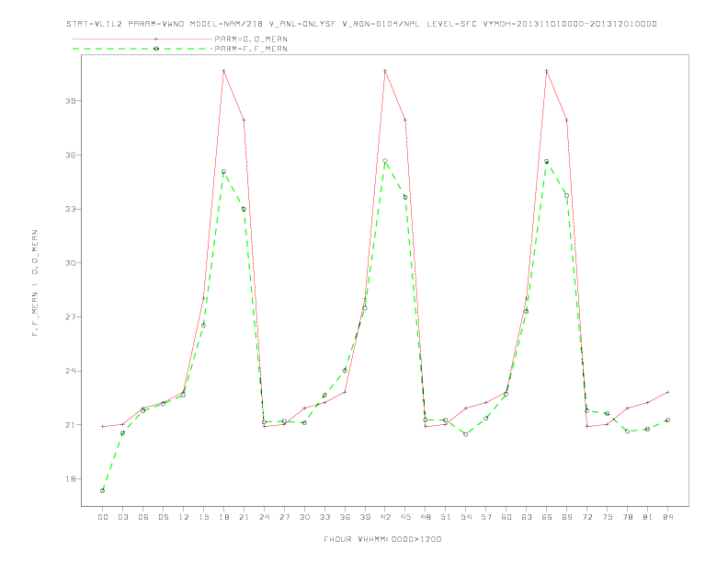Click the red line peak at hour 18
The height and width of the screenshot is (563, 728).
tap(223, 71)
